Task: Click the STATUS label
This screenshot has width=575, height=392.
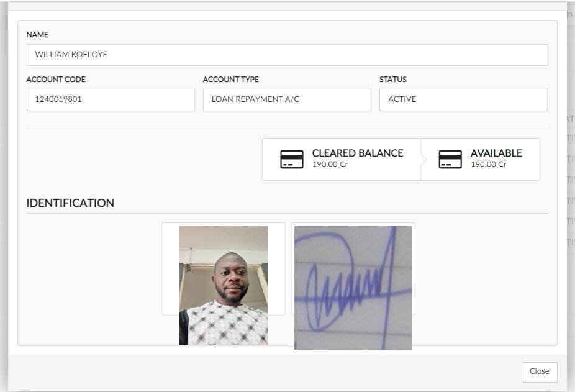Action: 392,80
